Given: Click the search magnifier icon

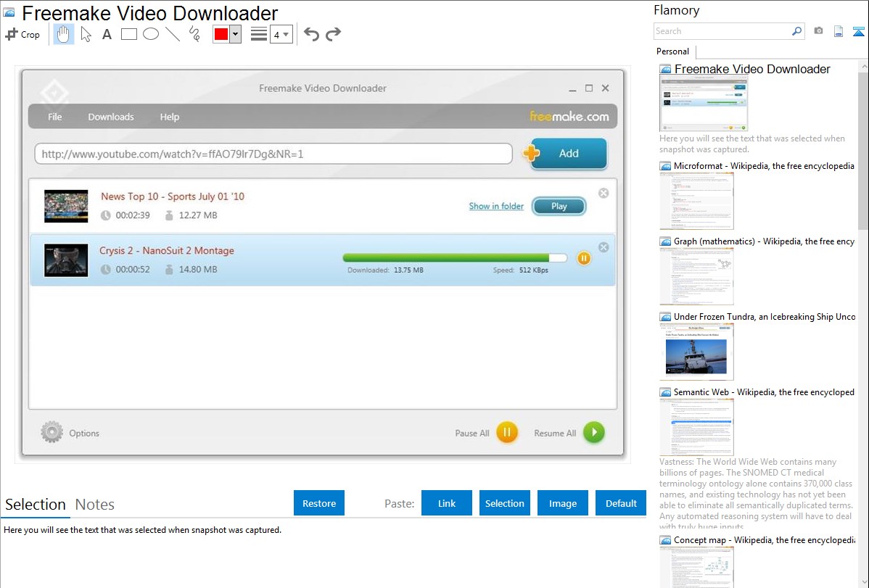Looking at the screenshot, I should (796, 31).
